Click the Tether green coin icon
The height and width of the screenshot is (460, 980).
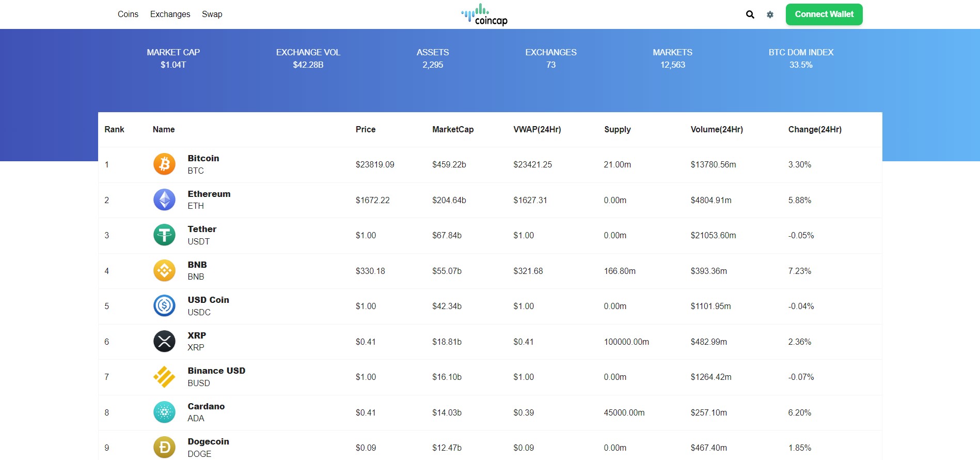pos(164,235)
